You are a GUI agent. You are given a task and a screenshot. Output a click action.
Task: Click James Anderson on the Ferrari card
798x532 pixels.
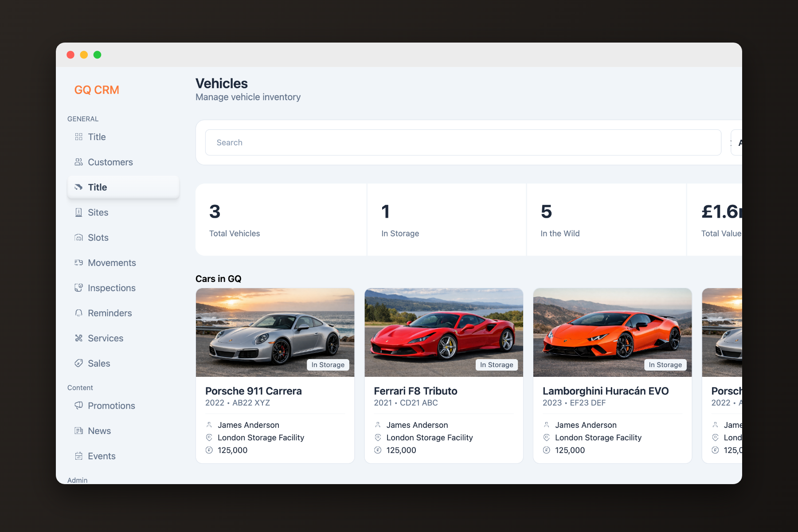click(417, 425)
